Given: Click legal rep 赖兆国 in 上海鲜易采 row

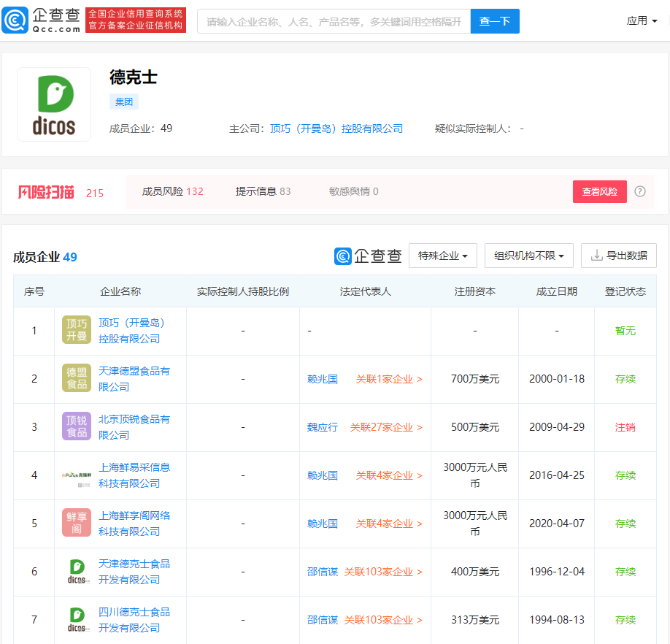Looking at the screenshot, I should point(323,475).
